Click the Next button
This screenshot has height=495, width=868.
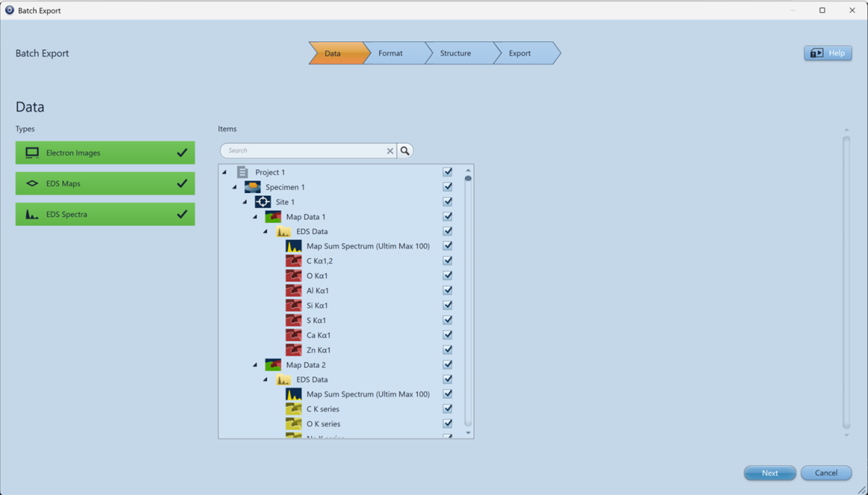770,473
